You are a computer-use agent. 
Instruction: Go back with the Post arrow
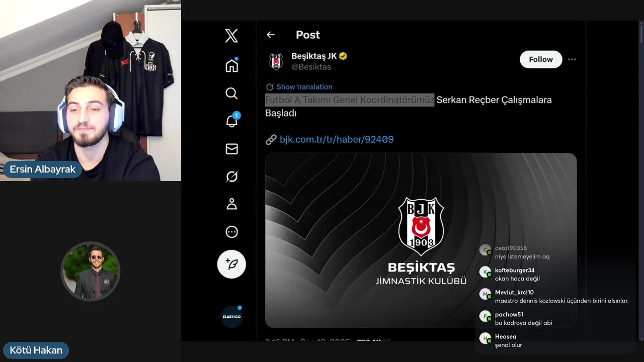click(x=271, y=35)
